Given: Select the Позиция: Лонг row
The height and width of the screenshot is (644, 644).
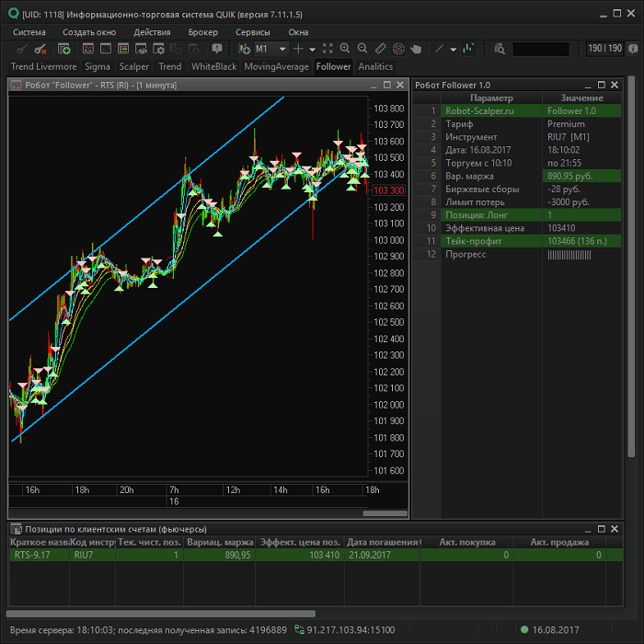Looking at the screenshot, I should [517, 215].
